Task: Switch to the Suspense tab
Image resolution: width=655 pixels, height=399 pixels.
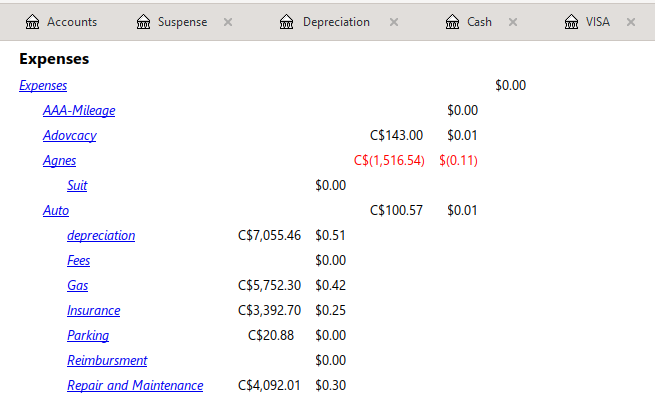Action: (183, 22)
